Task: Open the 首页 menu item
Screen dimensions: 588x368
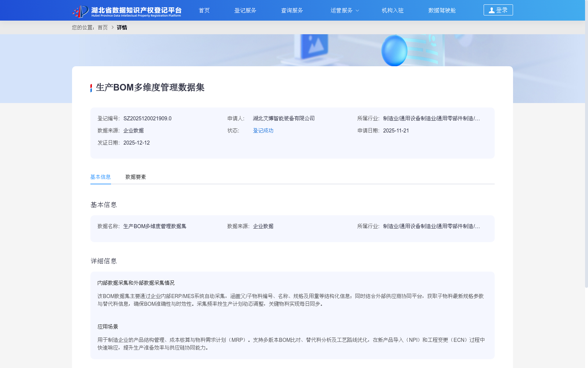Action: (204, 10)
